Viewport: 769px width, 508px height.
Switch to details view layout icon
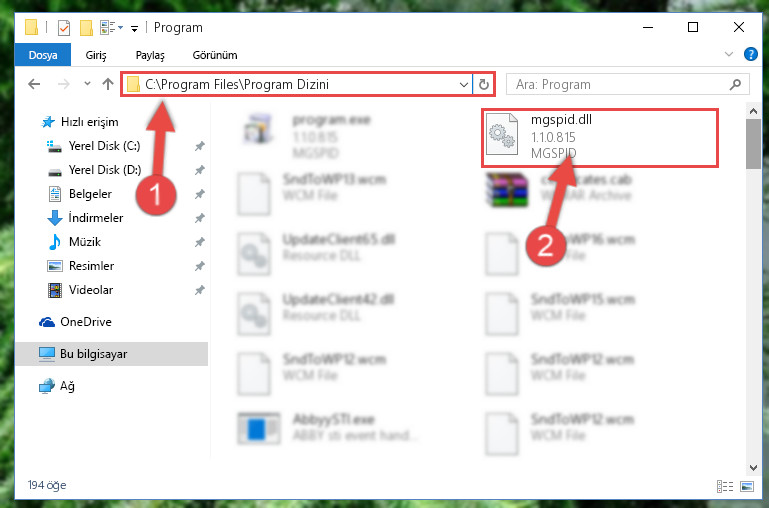[x=724, y=486]
